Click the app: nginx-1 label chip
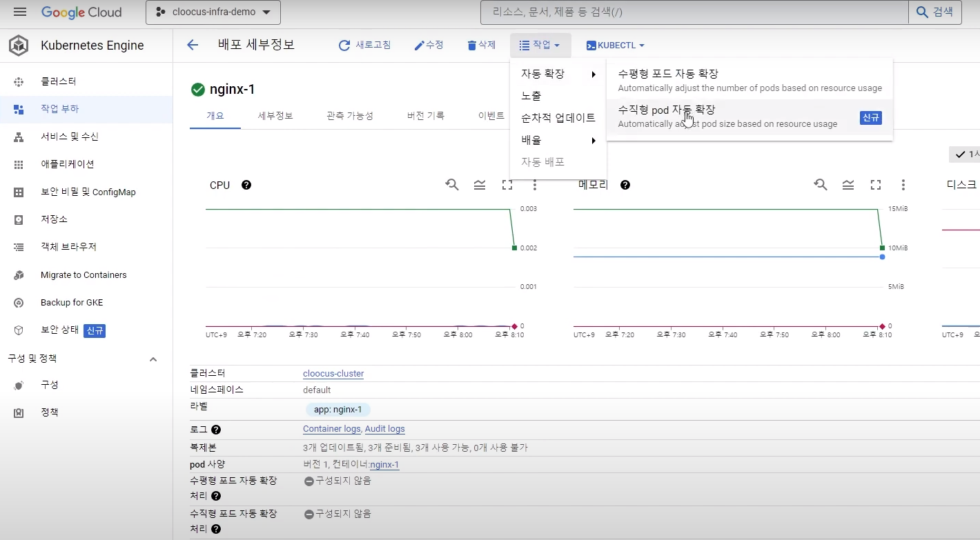980x540 pixels. [x=338, y=410]
